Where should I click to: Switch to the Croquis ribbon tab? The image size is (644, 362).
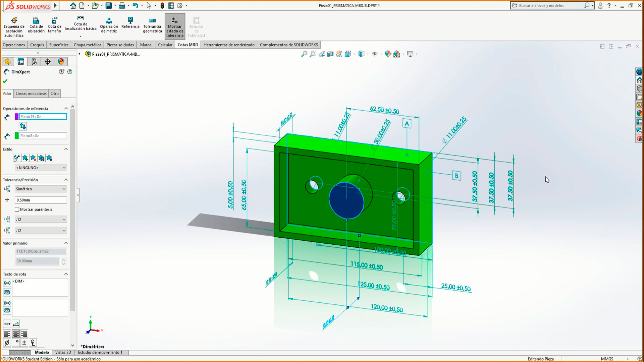(x=37, y=45)
